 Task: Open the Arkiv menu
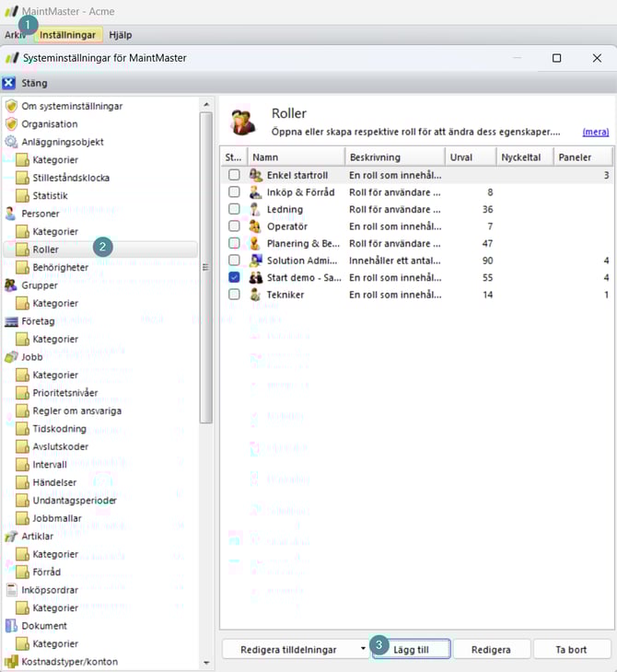(x=15, y=35)
